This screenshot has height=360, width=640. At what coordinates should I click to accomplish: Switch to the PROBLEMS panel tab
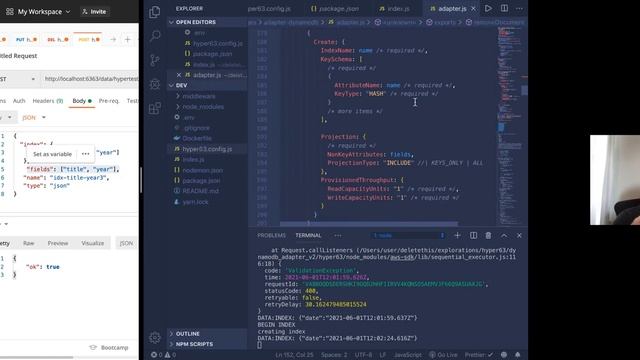click(x=271, y=236)
